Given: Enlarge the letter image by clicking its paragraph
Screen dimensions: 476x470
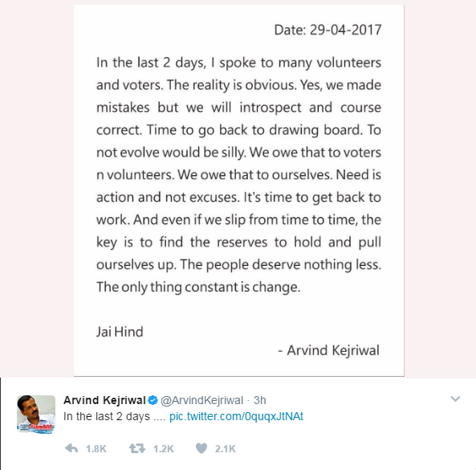Looking at the screenshot, I should 238,174.
